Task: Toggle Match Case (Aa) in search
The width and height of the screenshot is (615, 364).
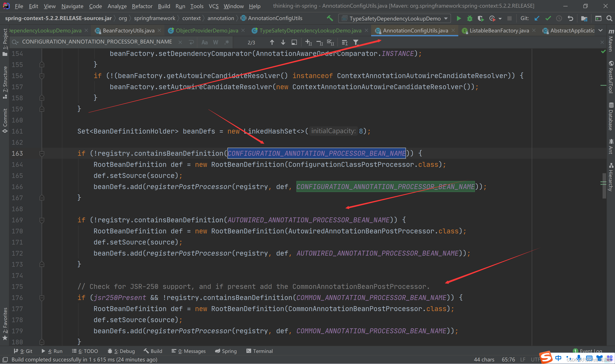Action: (204, 42)
